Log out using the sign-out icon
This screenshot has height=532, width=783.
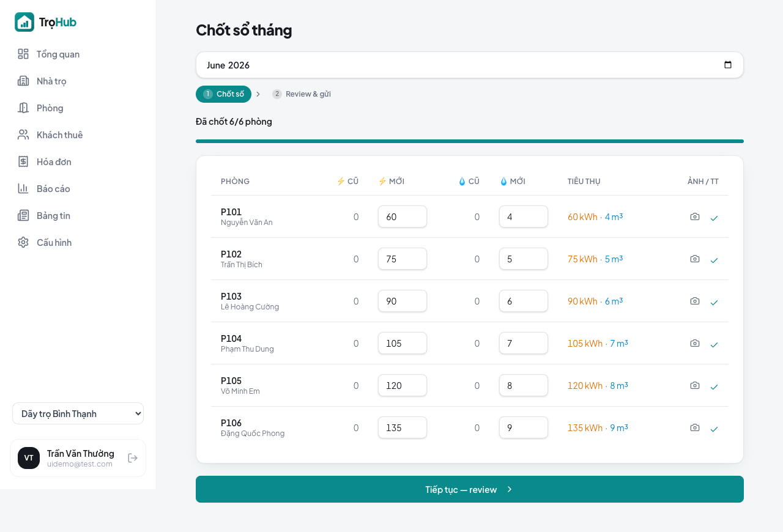133,458
